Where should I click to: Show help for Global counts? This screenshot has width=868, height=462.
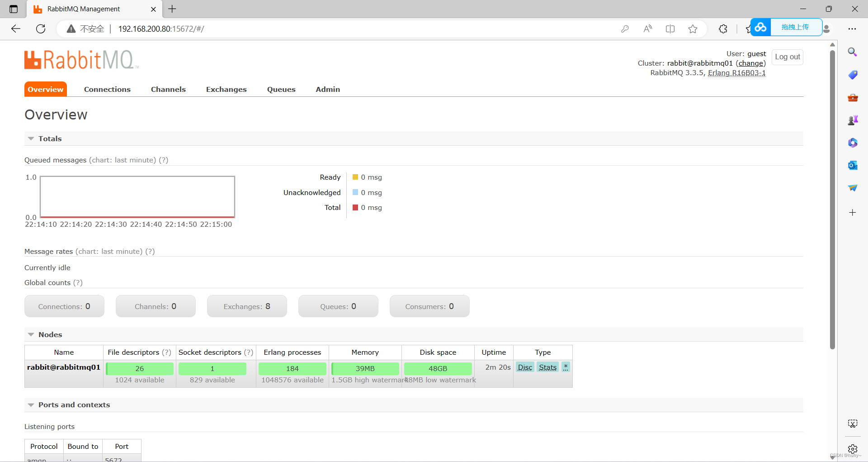click(x=78, y=283)
